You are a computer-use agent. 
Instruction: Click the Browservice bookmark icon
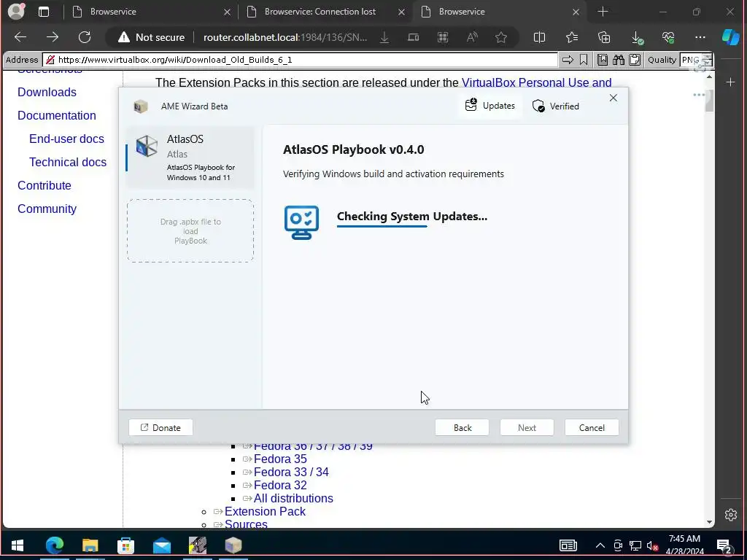(x=584, y=60)
